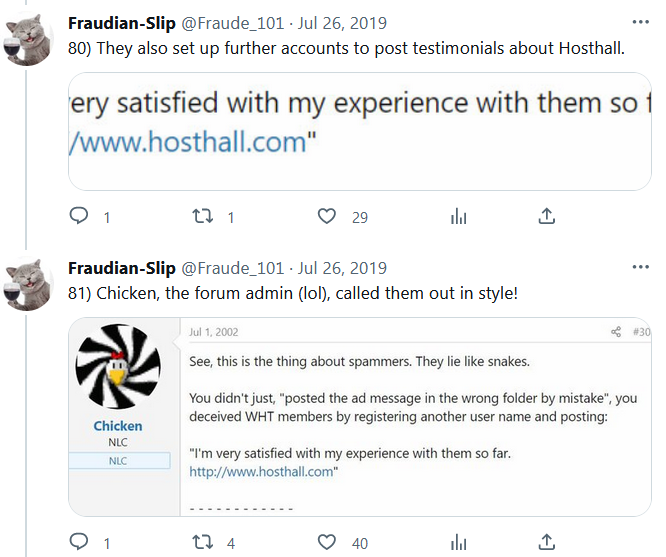666x557 pixels.
Task: Open more options menu on tweet 81
Action: pyautogui.click(x=640, y=268)
